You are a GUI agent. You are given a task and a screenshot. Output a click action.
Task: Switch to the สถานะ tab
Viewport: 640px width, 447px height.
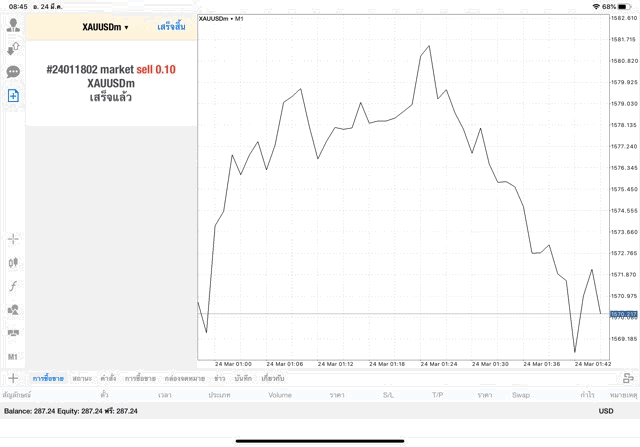(82, 379)
